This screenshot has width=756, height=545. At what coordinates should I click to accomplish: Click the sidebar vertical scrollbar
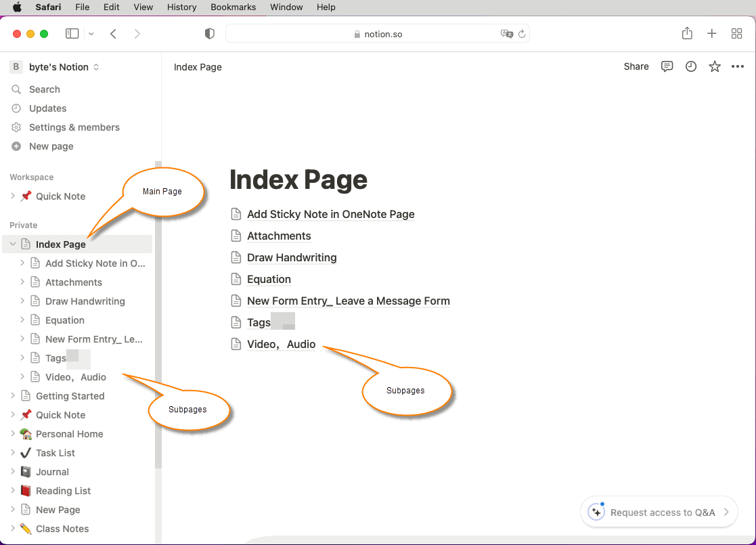point(158,314)
